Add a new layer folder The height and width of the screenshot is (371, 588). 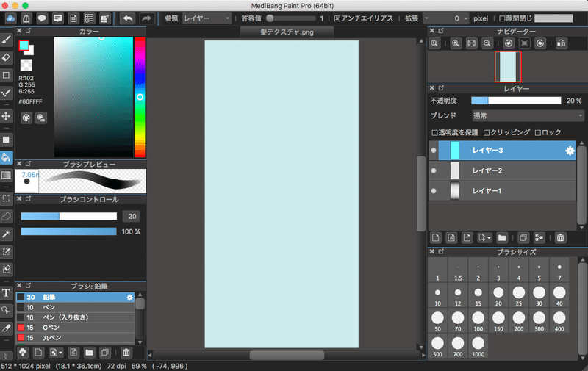[502, 237]
